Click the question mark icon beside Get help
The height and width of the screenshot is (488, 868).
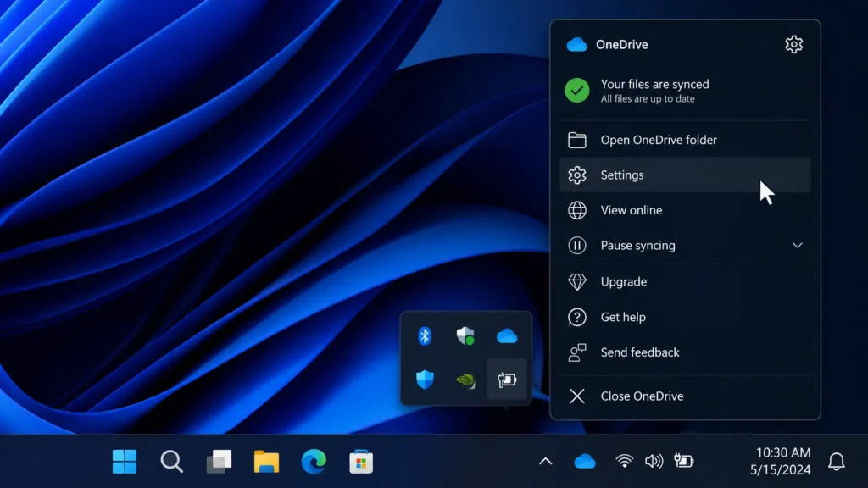[x=576, y=317]
